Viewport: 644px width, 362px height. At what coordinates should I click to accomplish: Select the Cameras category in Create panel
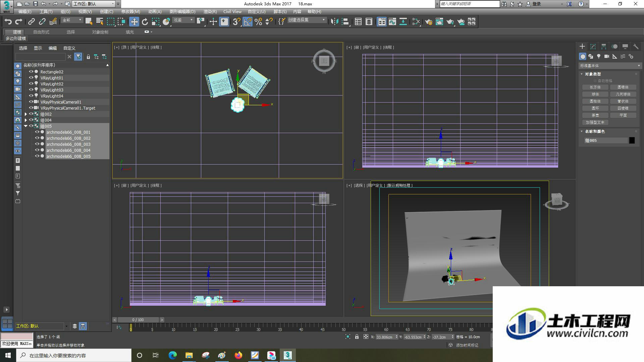pyautogui.click(x=607, y=56)
